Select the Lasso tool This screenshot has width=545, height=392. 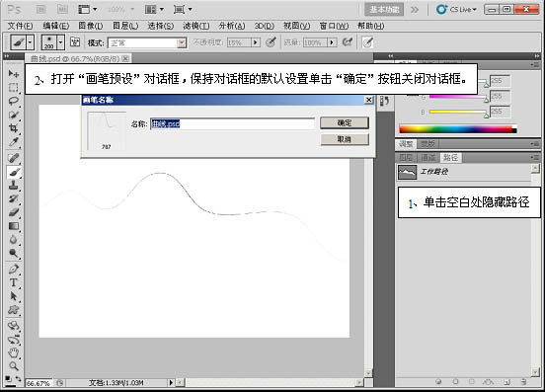click(x=14, y=101)
